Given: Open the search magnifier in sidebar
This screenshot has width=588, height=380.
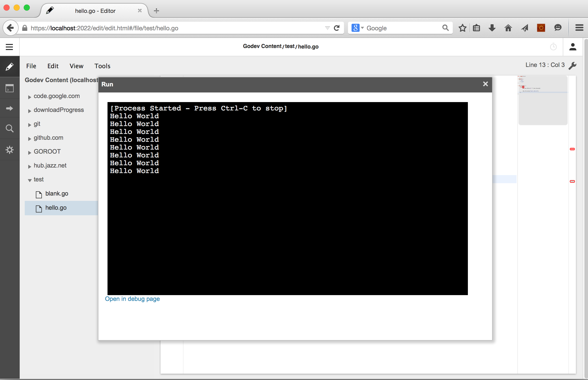Looking at the screenshot, I should click(x=10, y=129).
